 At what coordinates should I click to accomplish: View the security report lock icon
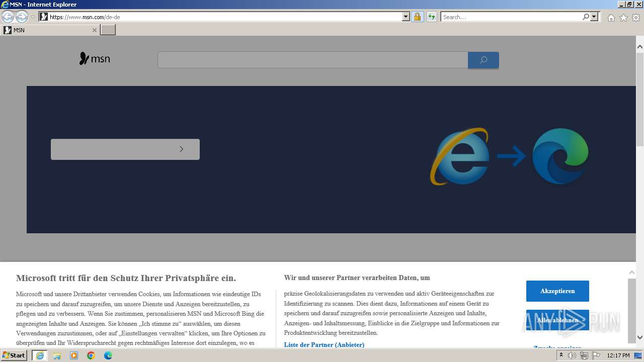click(x=417, y=17)
